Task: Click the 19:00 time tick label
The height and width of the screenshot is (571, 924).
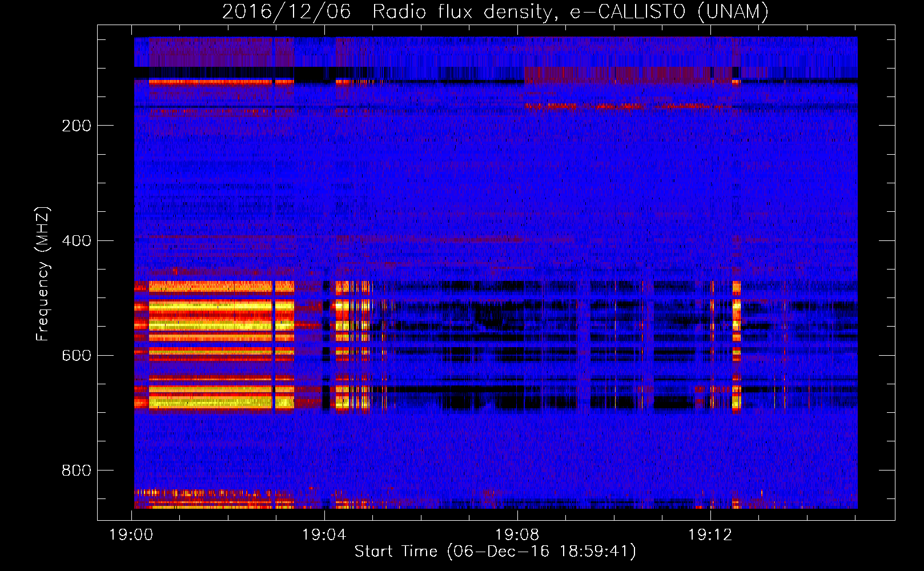Action: tap(131, 535)
